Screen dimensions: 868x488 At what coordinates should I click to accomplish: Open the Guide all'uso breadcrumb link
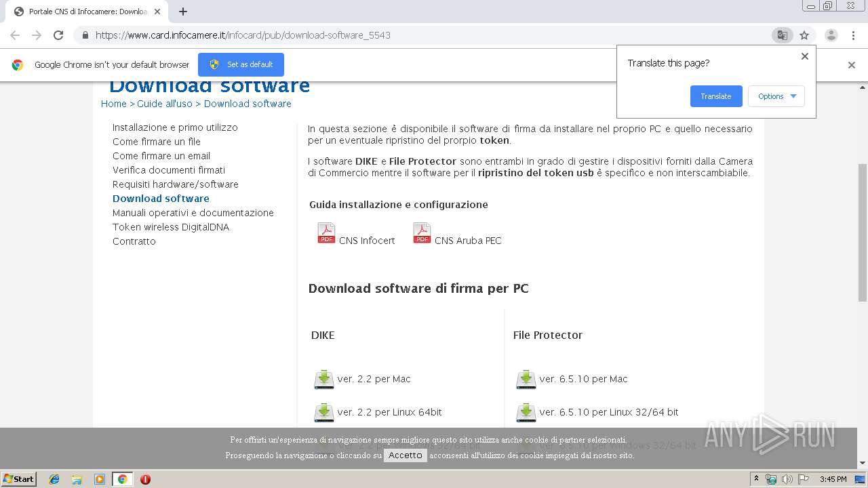tap(165, 104)
